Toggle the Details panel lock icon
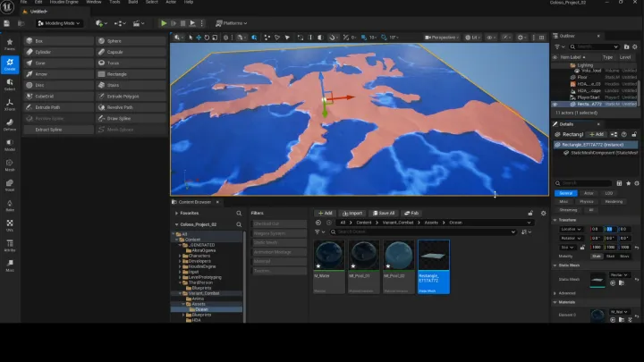The height and width of the screenshot is (362, 644). [x=634, y=135]
